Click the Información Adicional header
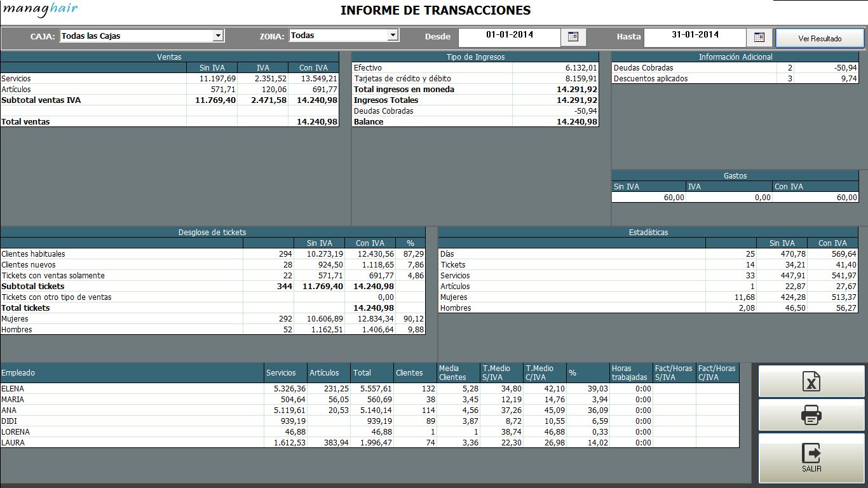Viewport: 868px width, 488px height. (x=735, y=57)
